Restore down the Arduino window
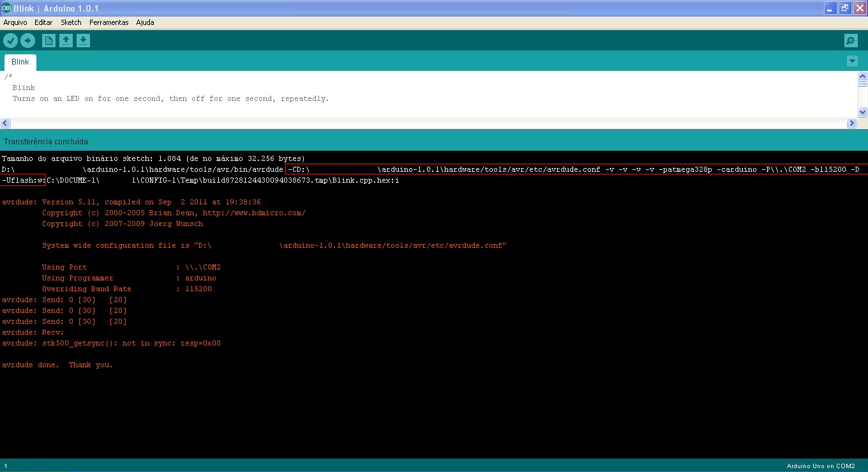 845,8
